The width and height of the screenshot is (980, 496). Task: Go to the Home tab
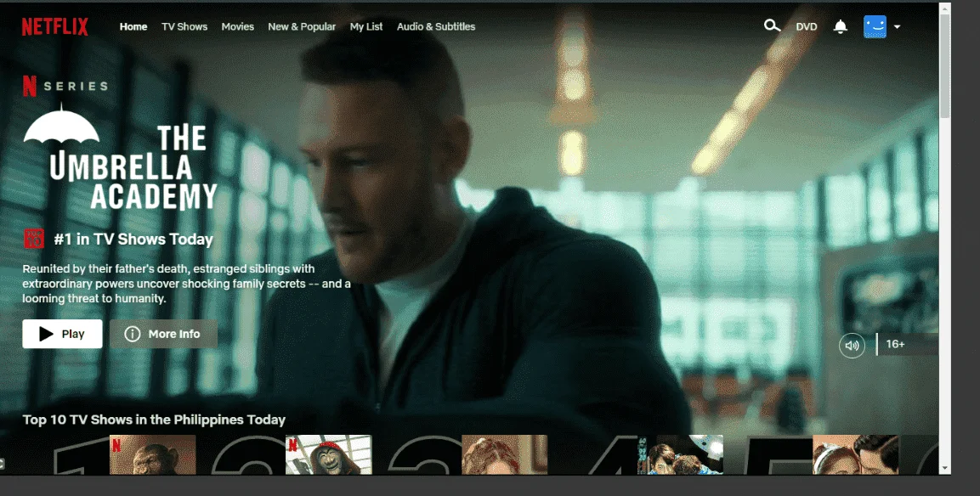point(133,27)
